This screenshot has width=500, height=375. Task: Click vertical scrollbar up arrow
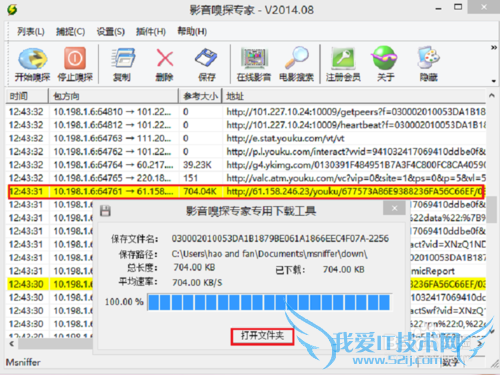[492, 96]
